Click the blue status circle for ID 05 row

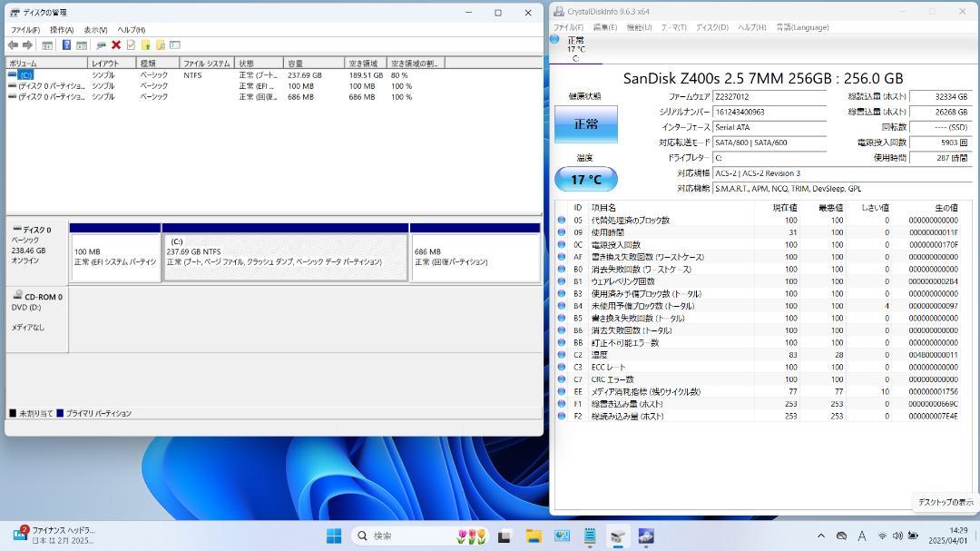point(562,221)
